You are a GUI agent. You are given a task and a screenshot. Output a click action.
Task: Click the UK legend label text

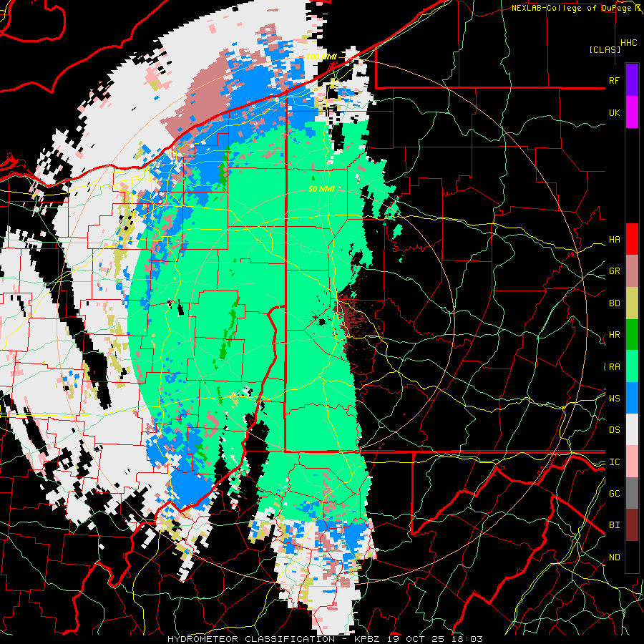(614, 112)
